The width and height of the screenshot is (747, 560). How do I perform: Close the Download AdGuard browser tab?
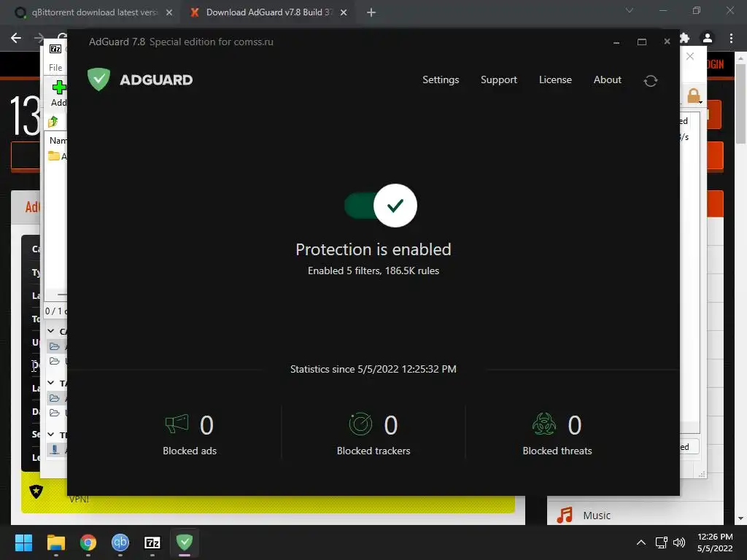click(x=344, y=12)
